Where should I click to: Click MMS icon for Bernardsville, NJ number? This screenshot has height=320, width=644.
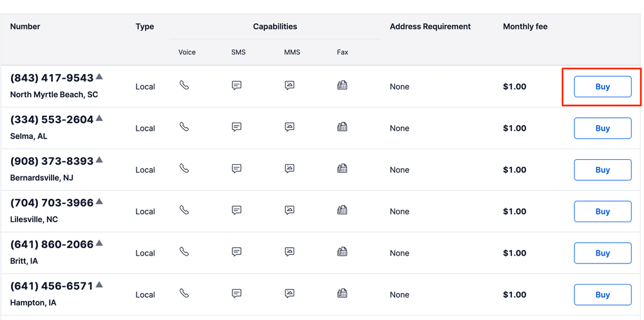click(290, 169)
